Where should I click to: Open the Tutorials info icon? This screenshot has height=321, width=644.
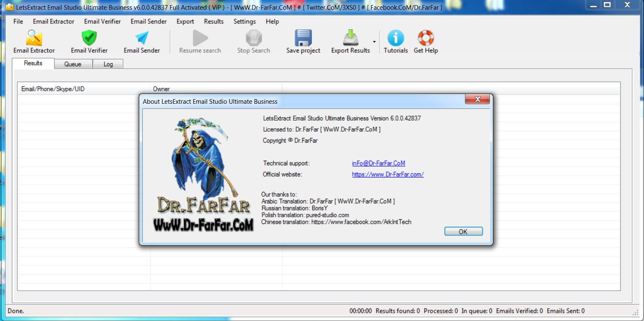[396, 38]
